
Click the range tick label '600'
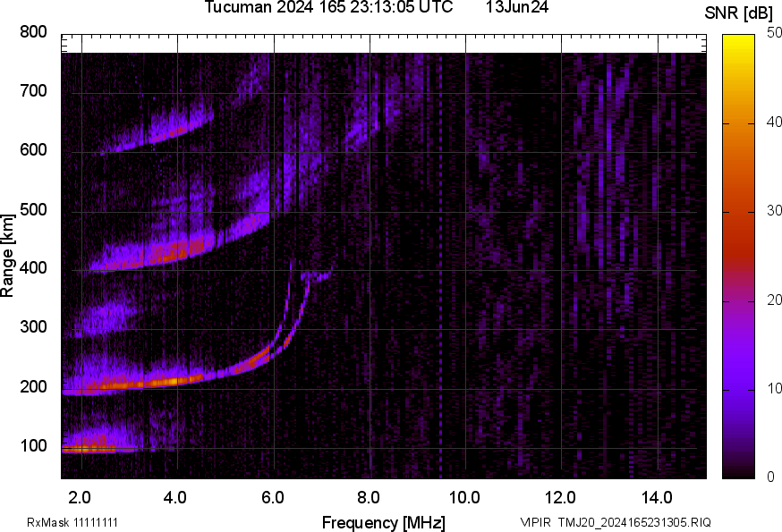coord(33,150)
